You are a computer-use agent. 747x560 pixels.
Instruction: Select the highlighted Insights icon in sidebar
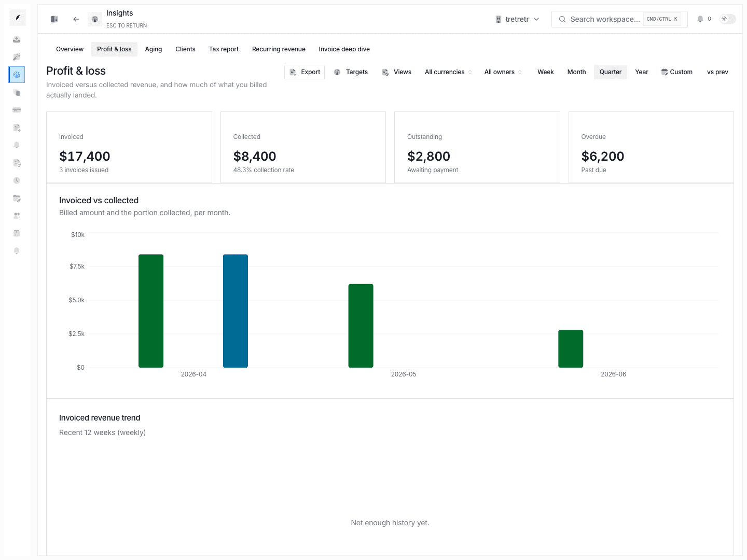click(17, 75)
